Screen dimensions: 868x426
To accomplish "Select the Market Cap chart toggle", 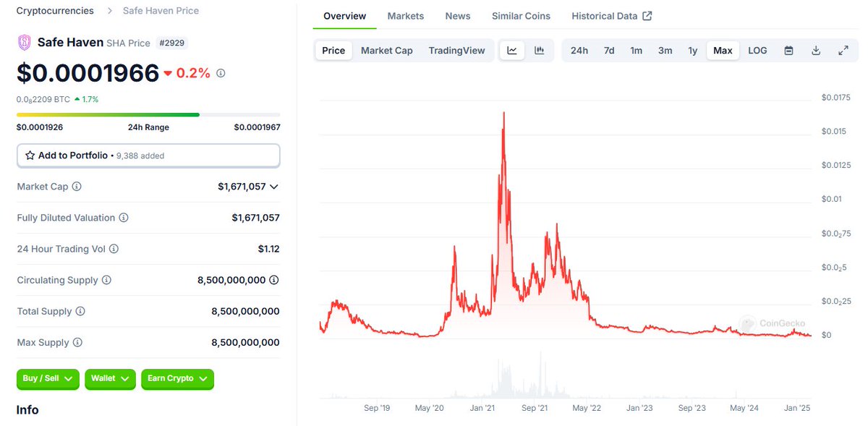I will [x=387, y=50].
